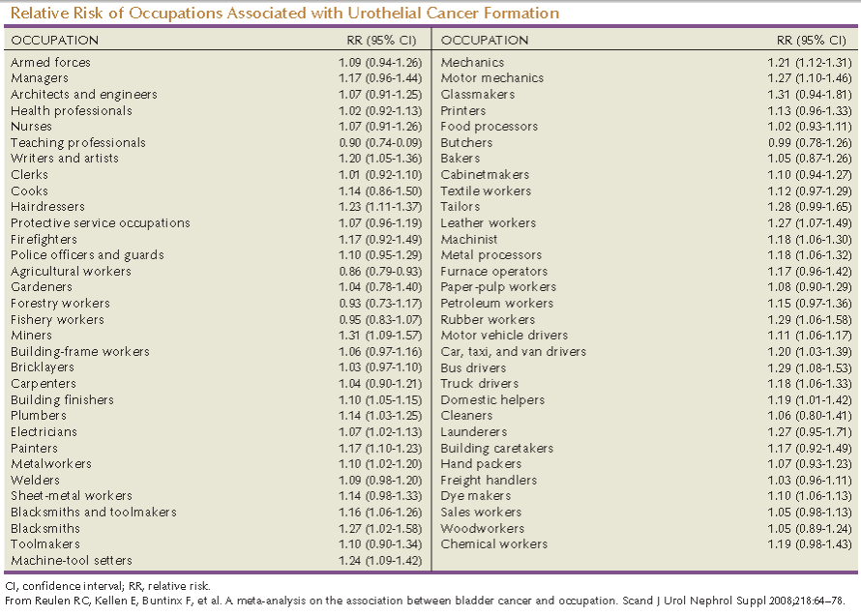Viewport: 861px width, 616px height.
Task: Click the 'Sheet-metal workers' label
Action: [72, 496]
